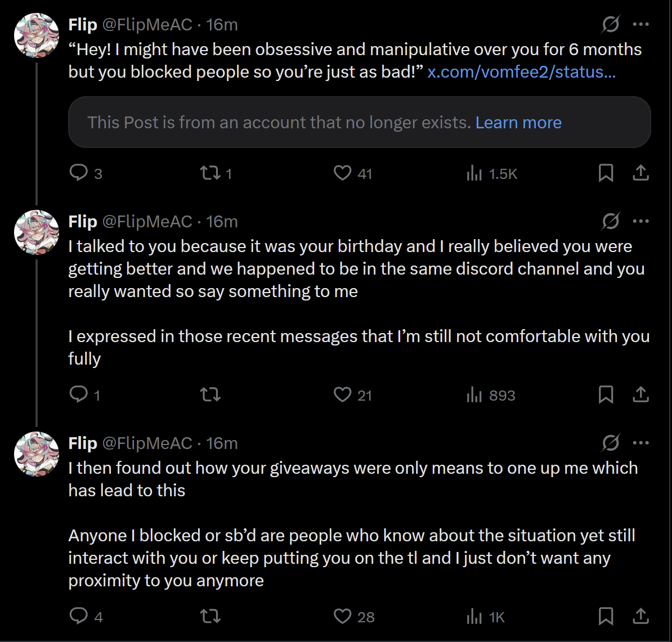The width and height of the screenshot is (672, 642).
Task: Reply to the birthday discord post
Action: click(79, 394)
